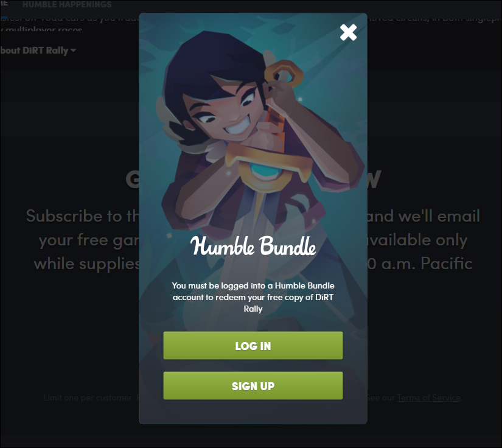
Task: Click the golden ring pommel of the sword
Action: 284,73
